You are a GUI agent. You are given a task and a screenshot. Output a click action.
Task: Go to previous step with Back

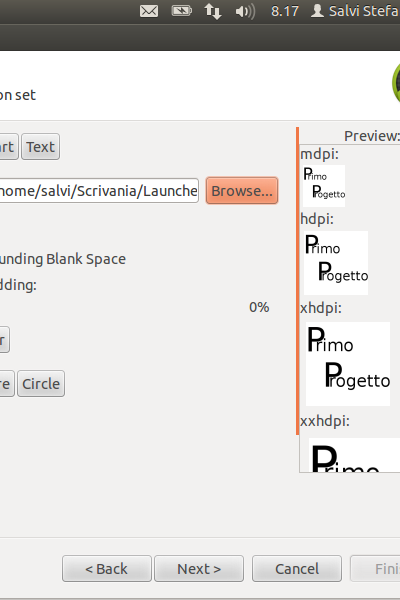click(107, 569)
